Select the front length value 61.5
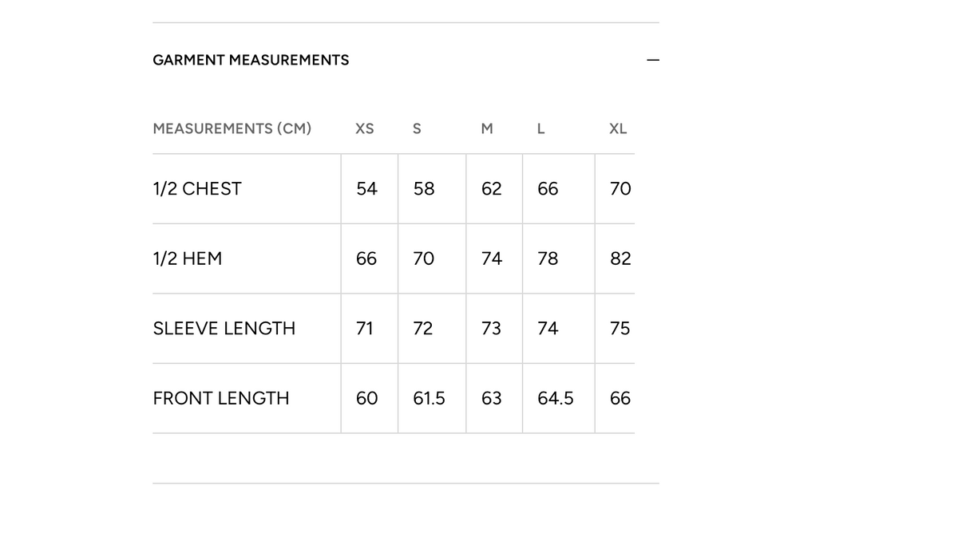 point(430,398)
